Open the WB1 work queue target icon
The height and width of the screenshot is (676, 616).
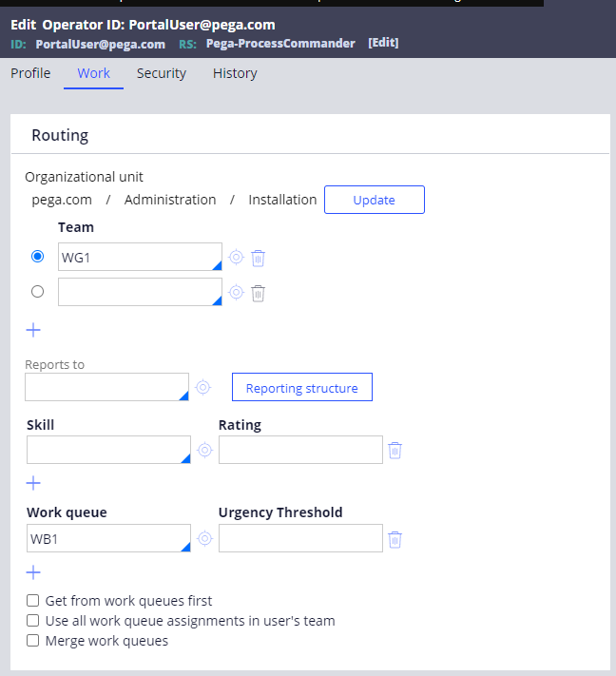point(204,538)
